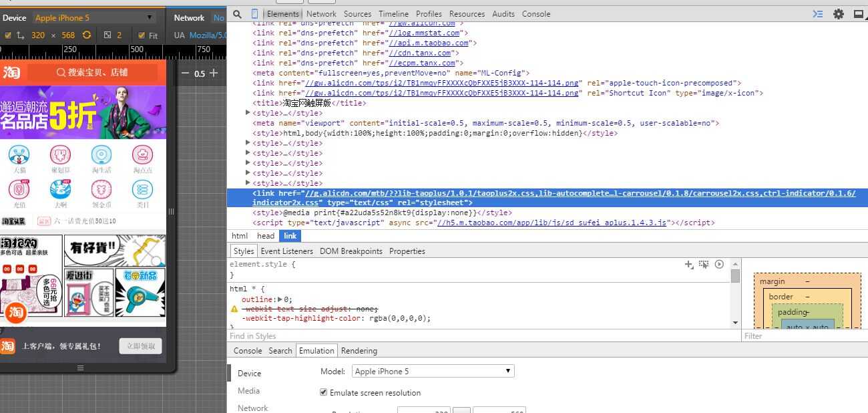Open the sd_sufei_aplus.1.4.3.js script link
868x413 pixels.
[x=552, y=223]
